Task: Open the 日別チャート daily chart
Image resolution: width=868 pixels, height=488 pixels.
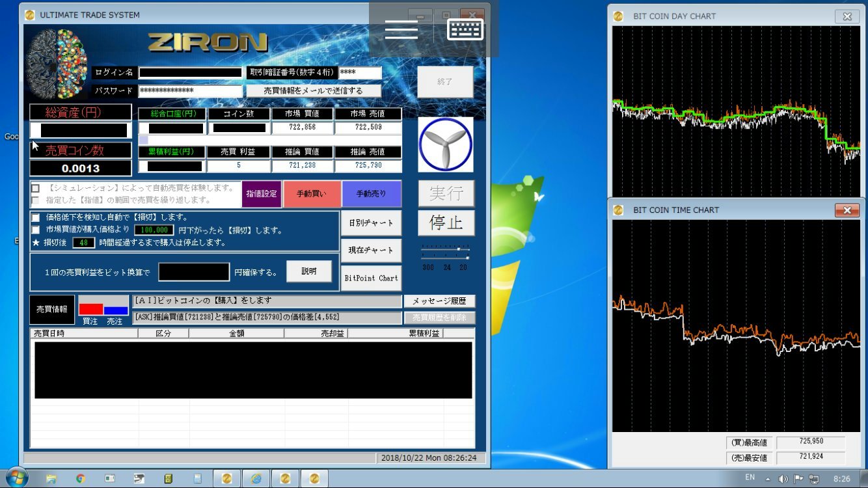Action: click(371, 223)
